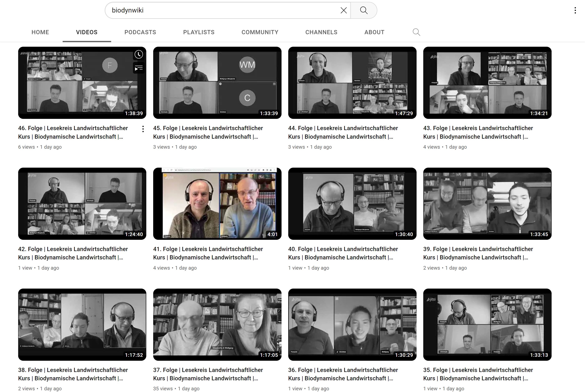Show the About tab
The width and height of the screenshot is (585, 392).
[x=374, y=32]
